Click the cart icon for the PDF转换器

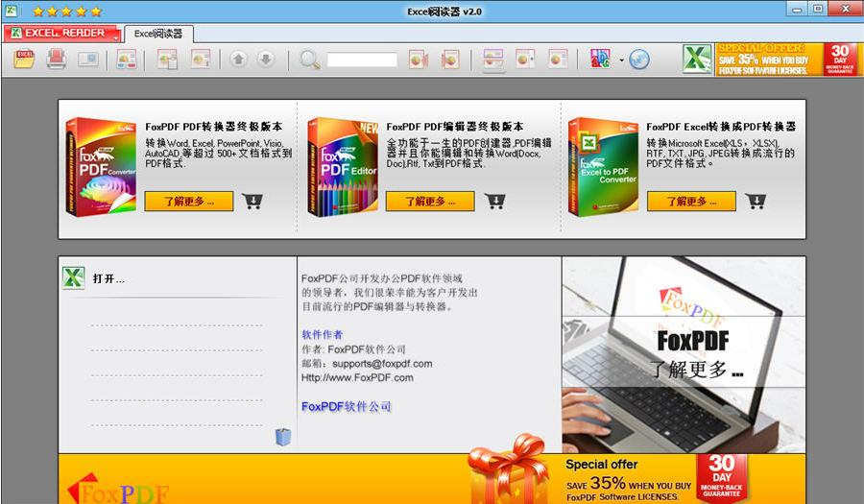252,201
